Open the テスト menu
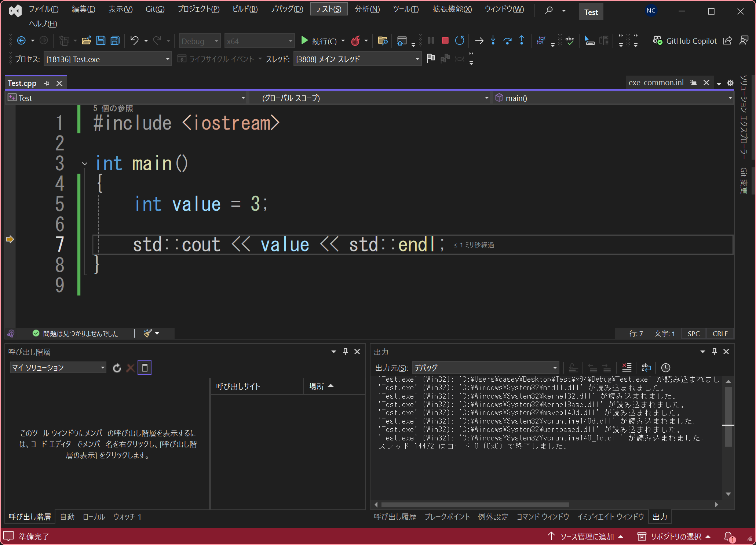756x545 pixels. click(x=329, y=9)
